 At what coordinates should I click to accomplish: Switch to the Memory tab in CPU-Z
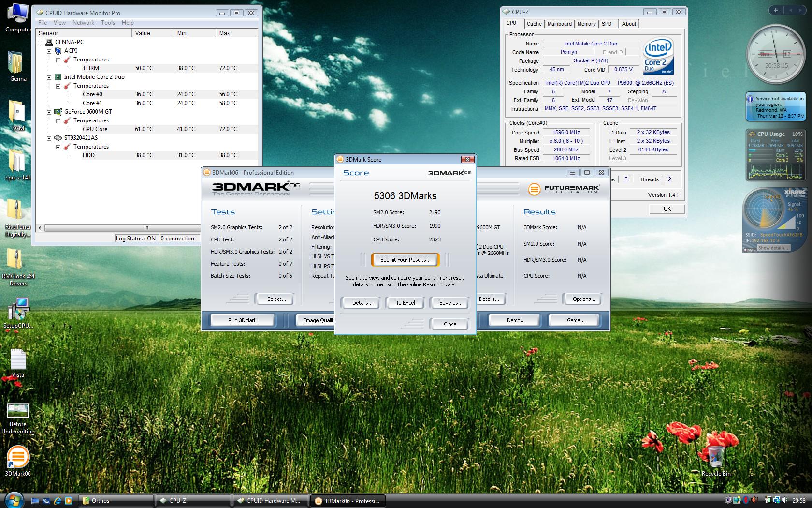pyautogui.click(x=586, y=24)
